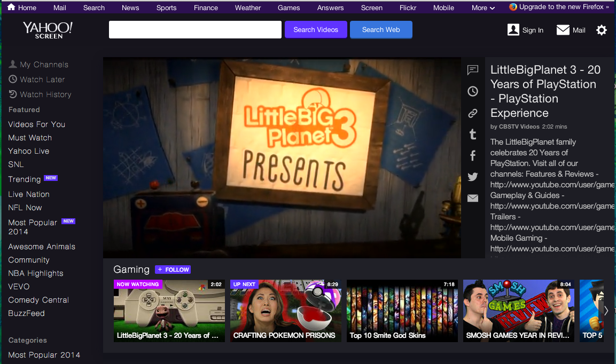This screenshot has width=616, height=364.
Task: Open VEVO in sidebar
Action: pos(19,287)
